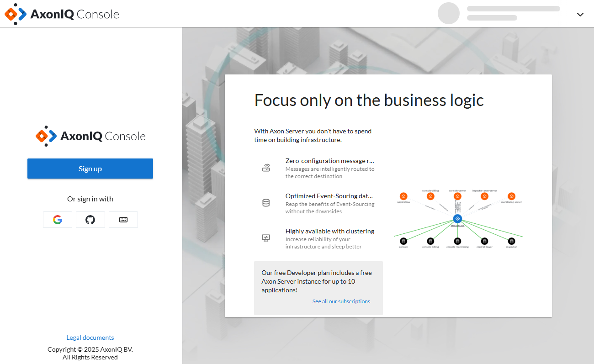Screen dimensions: 594x364
Task: Click the monitor icon beside Highly available
Action: click(266, 238)
